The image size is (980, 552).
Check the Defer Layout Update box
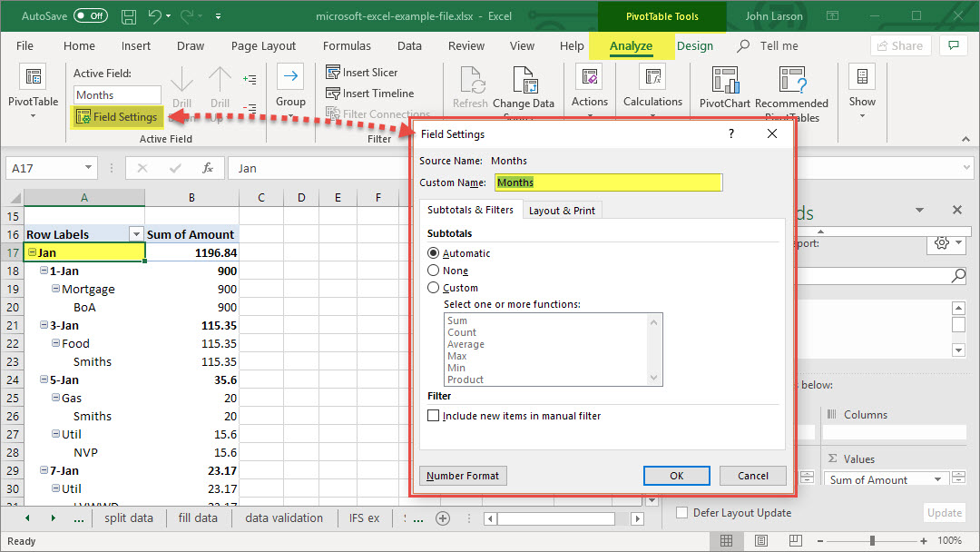(x=682, y=513)
